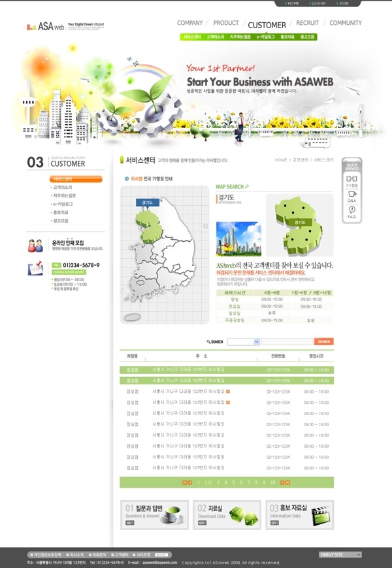Select 홍보자료 in left sidebar
Image resolution: width=392 pixels, height=568 pixels.
(x=61, y=212)
